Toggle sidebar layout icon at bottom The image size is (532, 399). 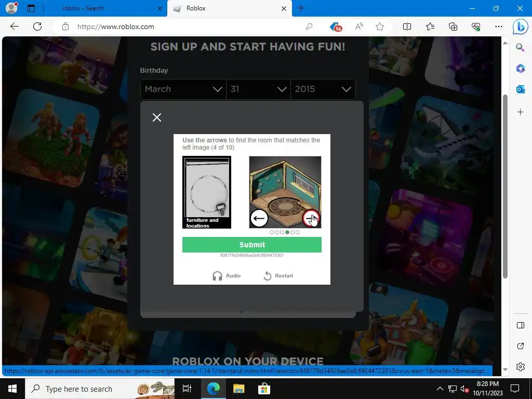tap(520, 325)
